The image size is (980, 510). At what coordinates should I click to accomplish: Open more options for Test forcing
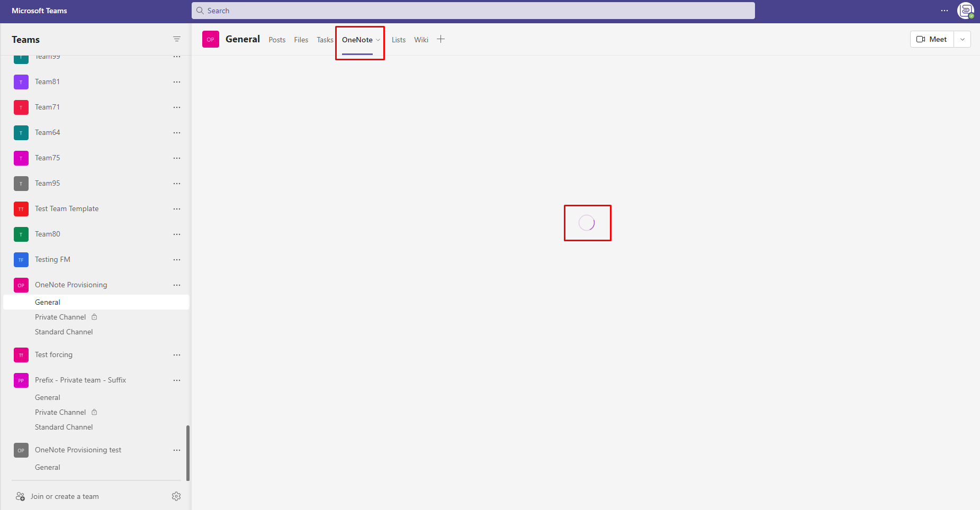[x=177, y=355]
